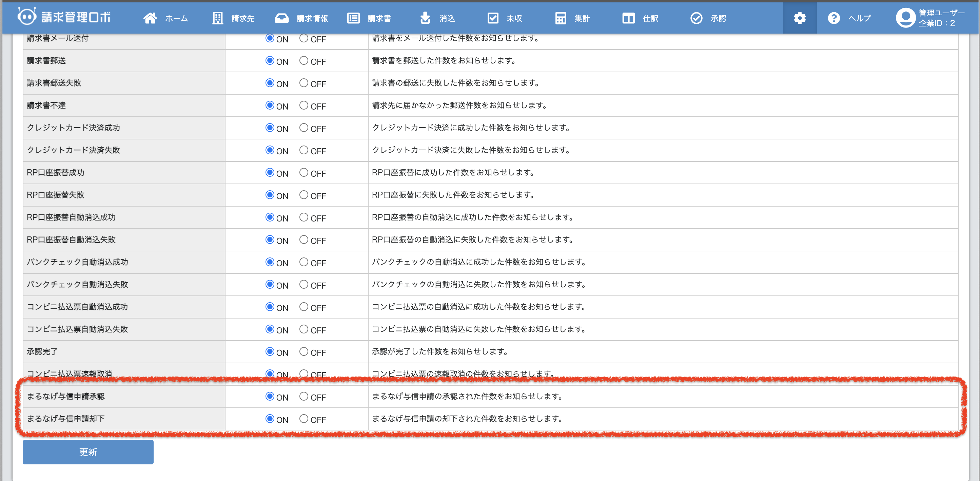
Task: Click 管理ユーザー 企業ID text
Action: click(941, 18)
